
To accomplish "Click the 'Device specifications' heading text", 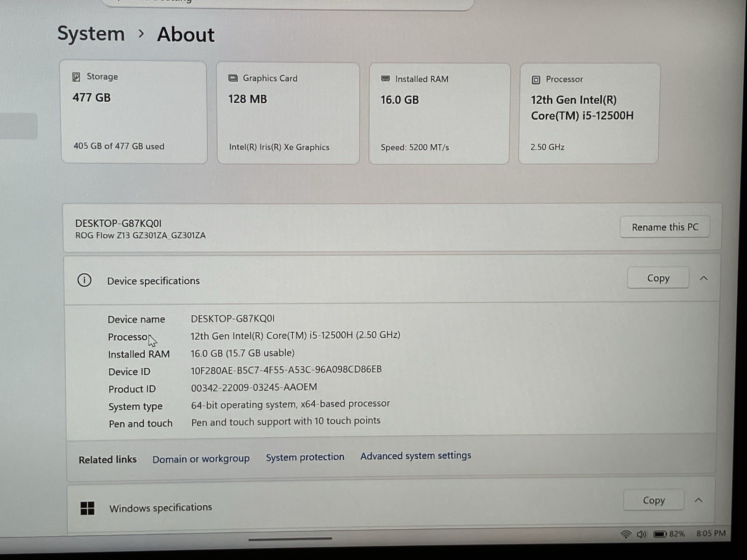I will 153,281.
